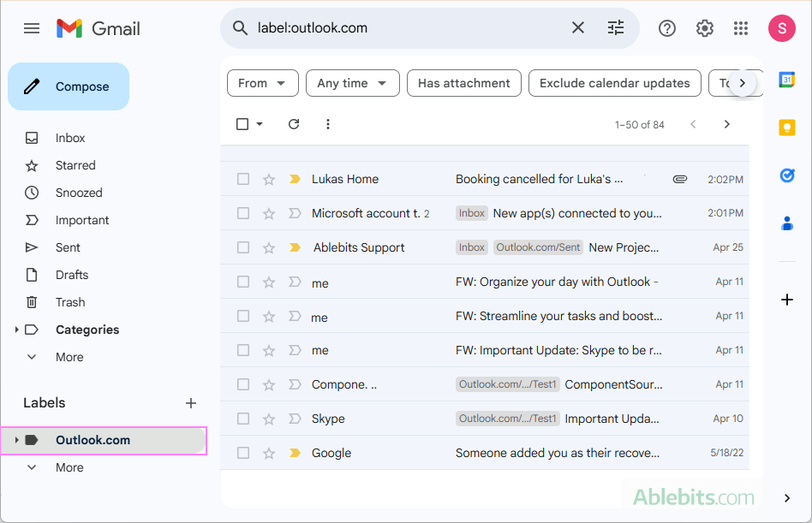Check the FW: Organize your day email
The height and width of the screenshot is (523, 812).
tap(243, 282)
